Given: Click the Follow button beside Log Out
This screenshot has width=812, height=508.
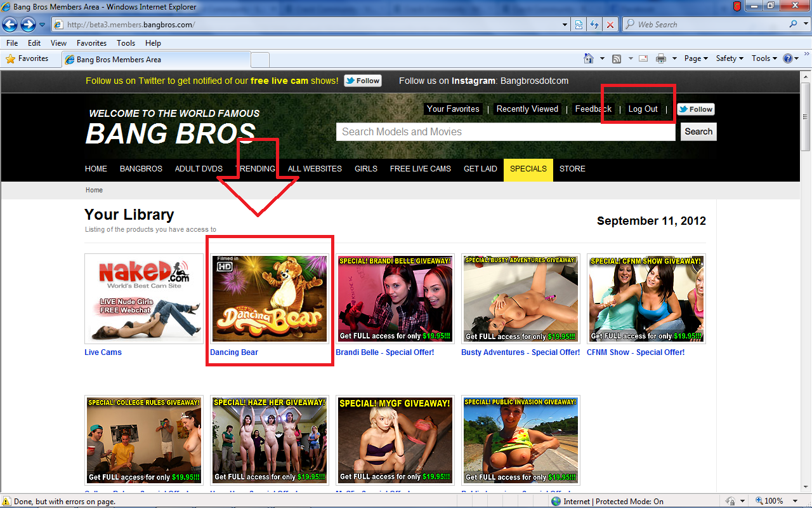Looking at the screenshot, I should 696,109.
